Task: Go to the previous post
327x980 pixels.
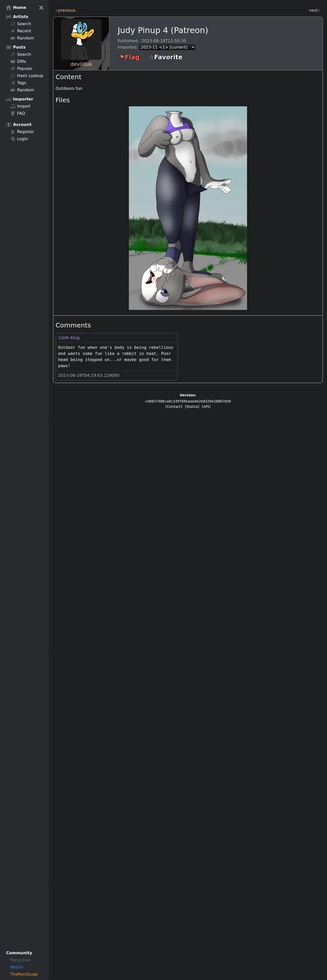Action: 65,10
